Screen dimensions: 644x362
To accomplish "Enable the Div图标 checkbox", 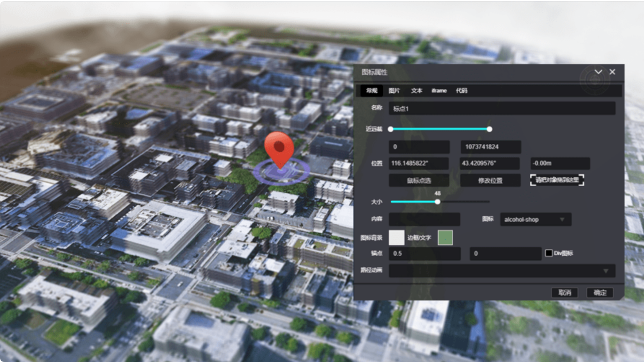I will [x=549, y=253].
